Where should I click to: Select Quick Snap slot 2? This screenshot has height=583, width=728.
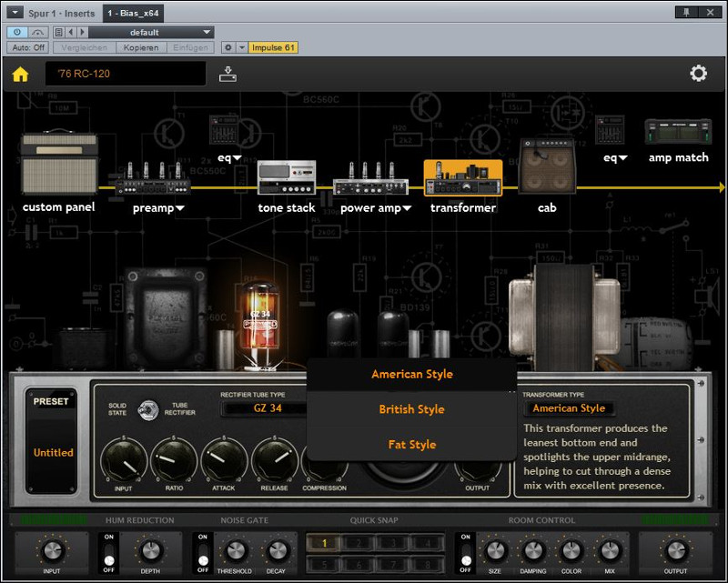[x=359, y=543]
